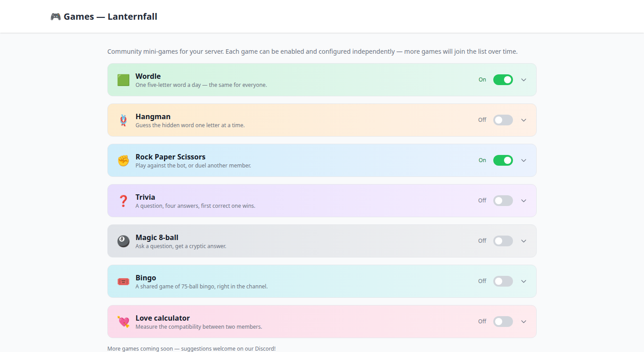Viewport: 644px width, 352px height.
Task: Click the 'Off' label in Bingo row
Action: 482,281
